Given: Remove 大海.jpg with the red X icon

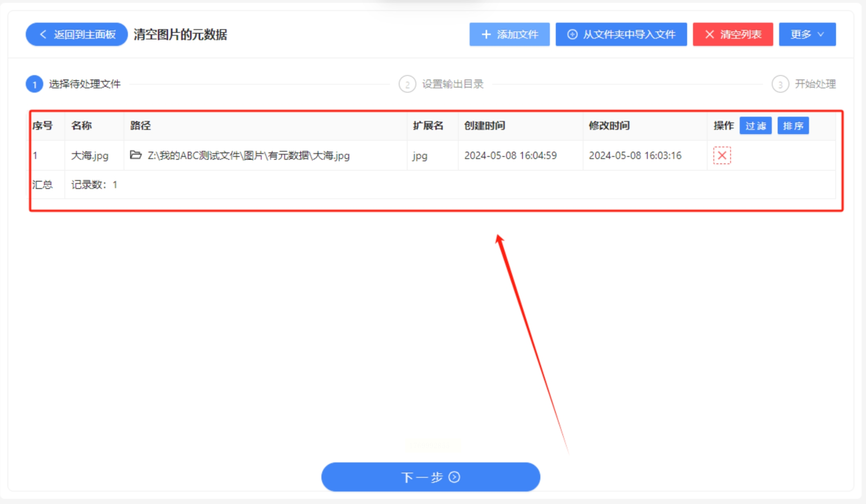Looking at the screenshot, I should point(722,155).
